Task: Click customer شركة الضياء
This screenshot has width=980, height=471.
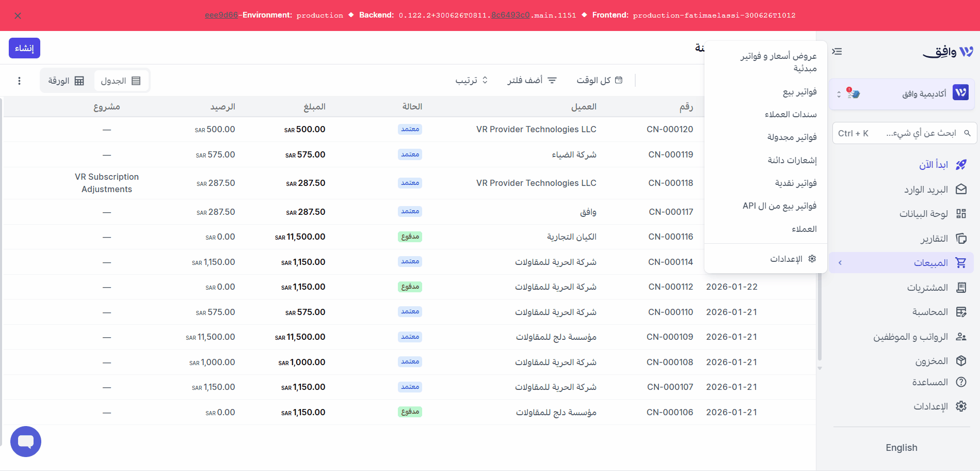Action: (x=574, y=154)
